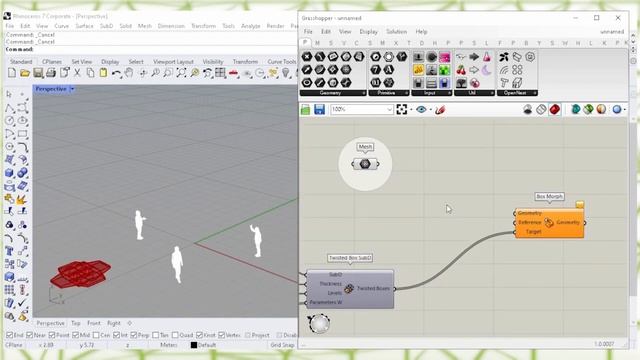Select the Pan hand tool in Rhino
This screenshot has width=640, height=360.
129,73
